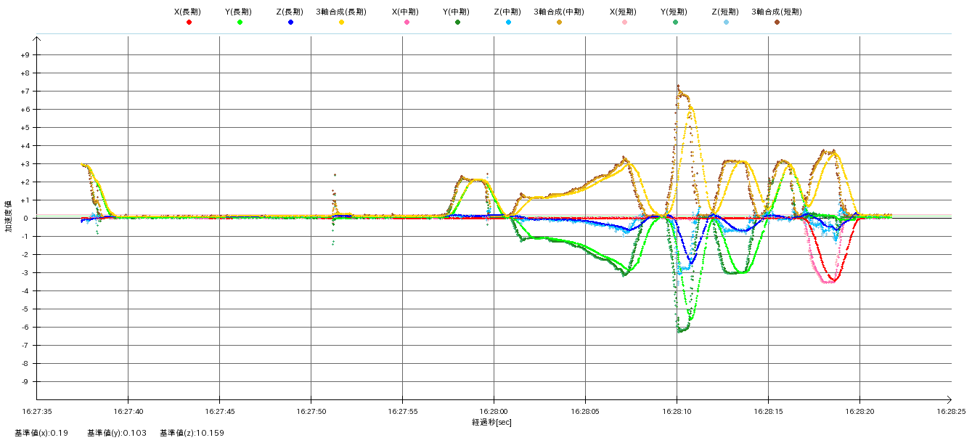Viewport: 980px width, 443px height.
Task: Click the dark green Y(中期) legend marker
Action: [457, 23]
